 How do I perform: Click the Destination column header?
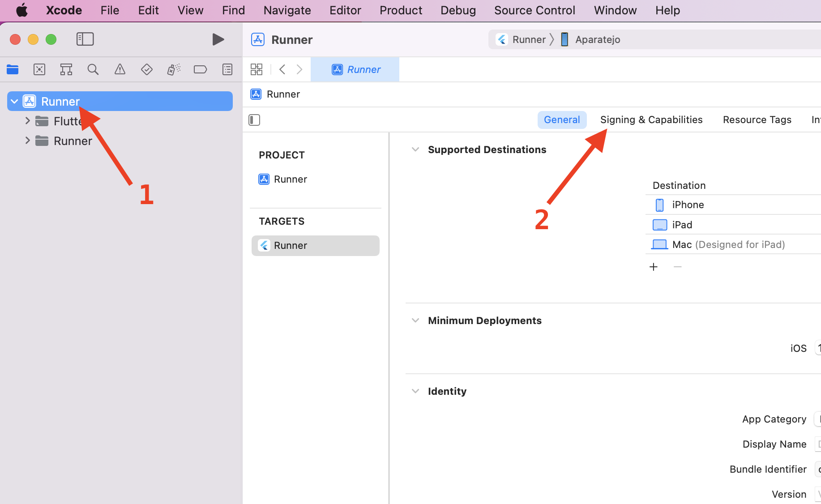pos(679,185)
